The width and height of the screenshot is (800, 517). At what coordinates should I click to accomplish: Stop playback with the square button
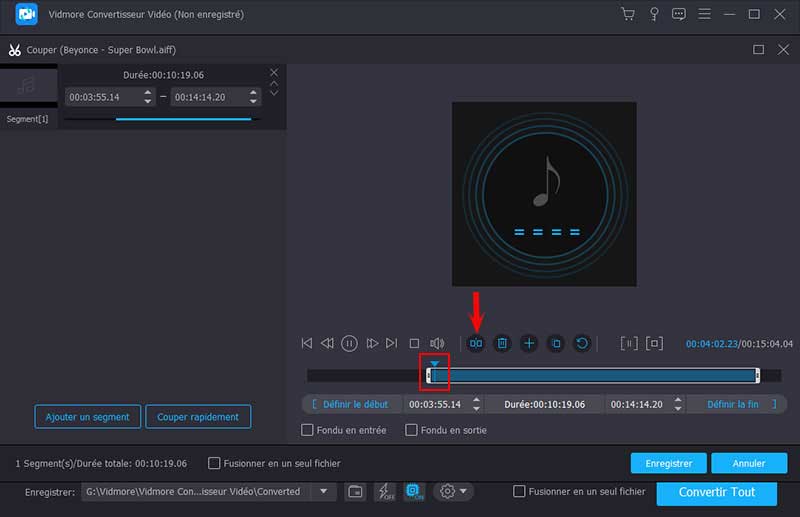click(x=414, y=343)
